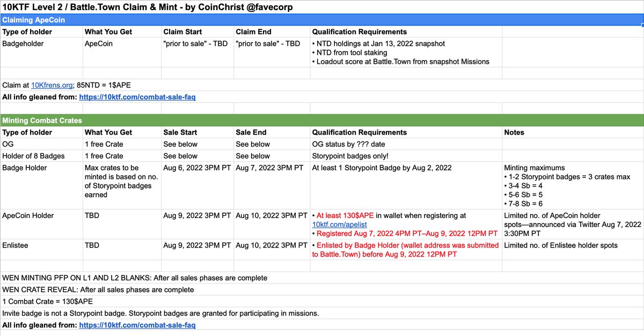Select 'Storypoint badges only!' cell
Image resolution: width=644 pixels, height=336 pixels.
click(x=406, y=156)
